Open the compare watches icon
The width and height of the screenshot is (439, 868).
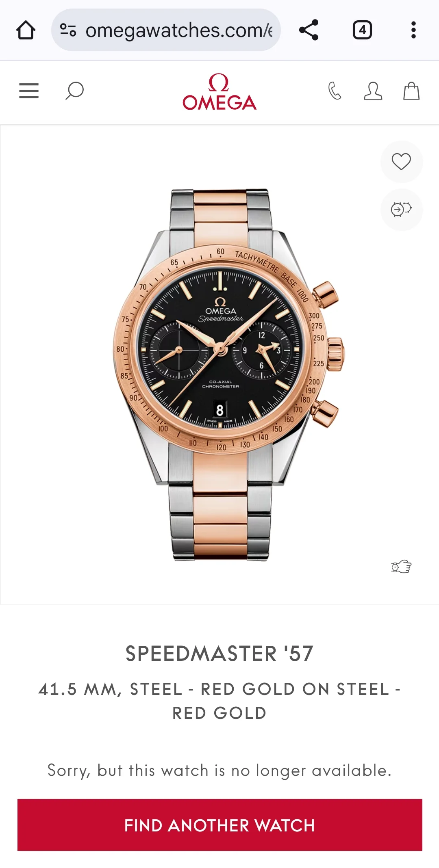pyautogui.click(x=401, y=210)
